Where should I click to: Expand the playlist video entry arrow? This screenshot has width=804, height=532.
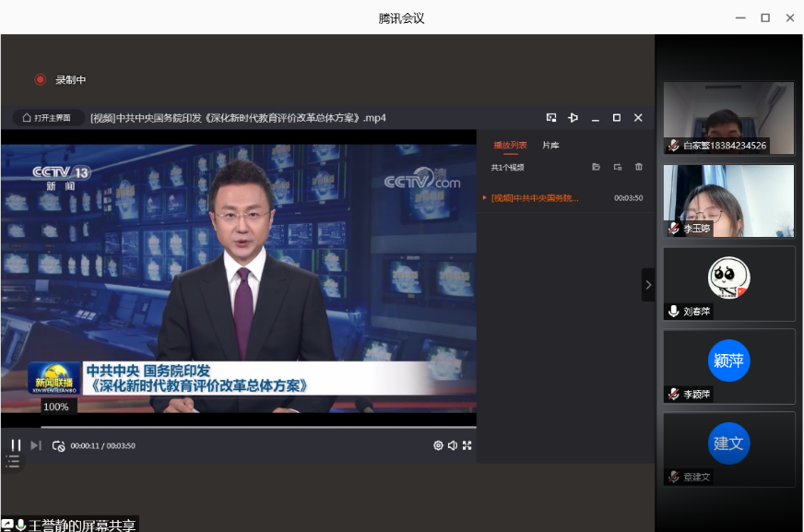point(485,197)
